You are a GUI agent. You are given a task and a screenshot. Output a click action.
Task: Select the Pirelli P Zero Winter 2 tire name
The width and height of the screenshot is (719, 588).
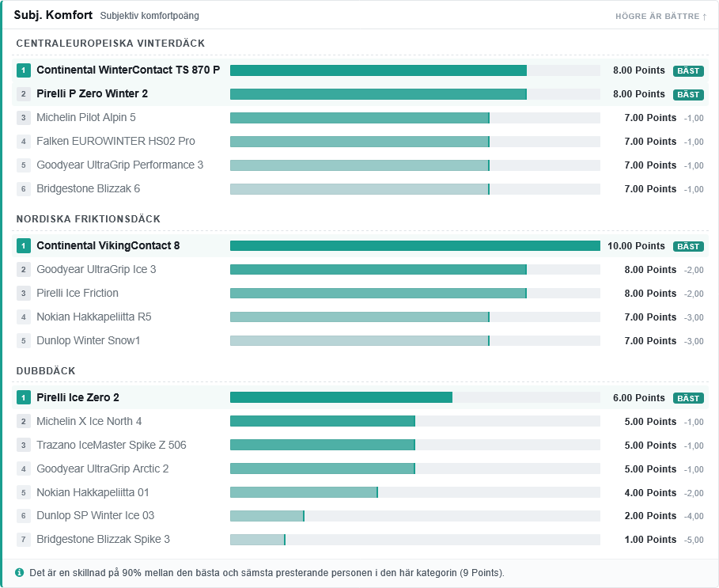(x=93, y=93)
